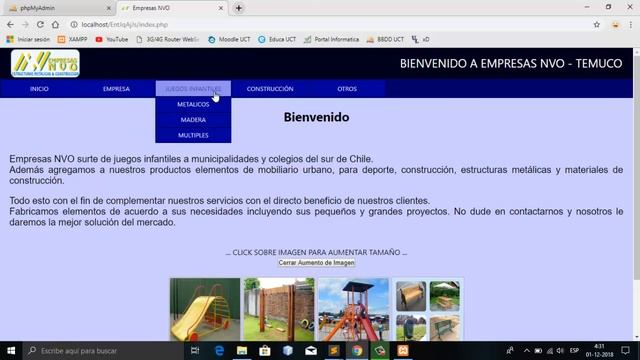Launch Microsoft Edge from taskbar
The image size is (640, 360).
pyautogui.click(x=219, y=351)
